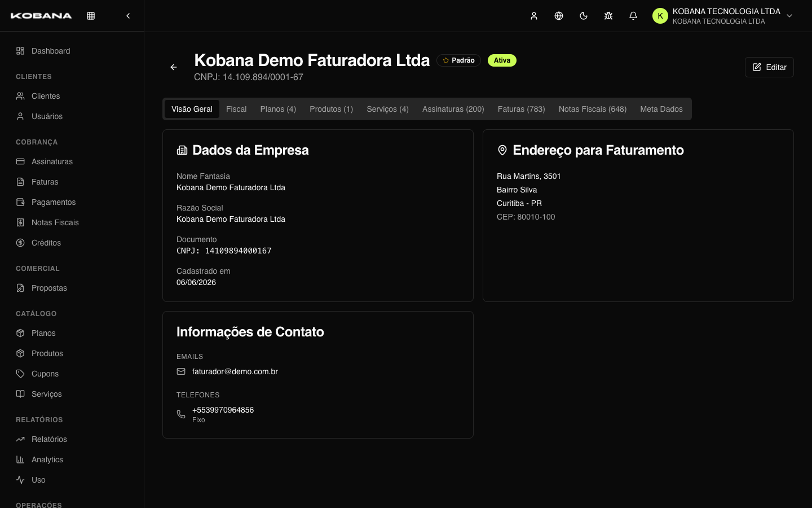Screen dimensions: 812x508
Task: Open Analytics label in the sidebar
Action: (x=47, y=459)
